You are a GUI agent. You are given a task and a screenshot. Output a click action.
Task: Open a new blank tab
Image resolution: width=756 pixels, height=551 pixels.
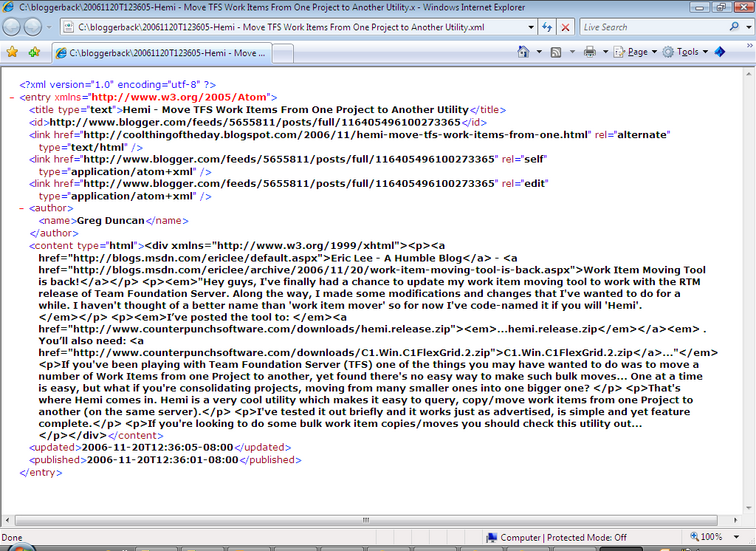coord(283,54)
